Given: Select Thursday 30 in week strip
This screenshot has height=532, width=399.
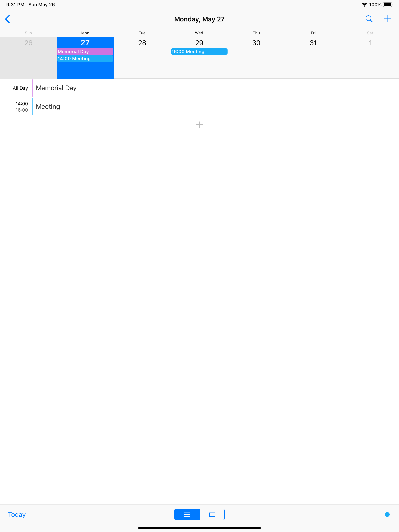Looking at the screenshot, I should pos(256,57).
